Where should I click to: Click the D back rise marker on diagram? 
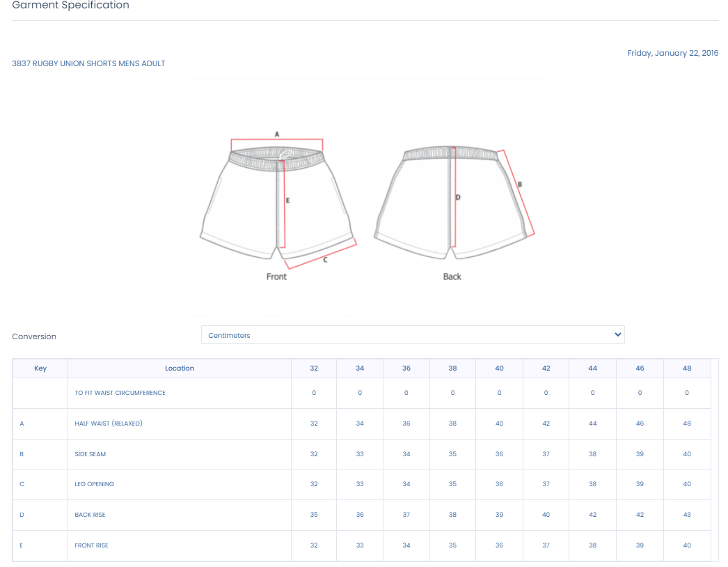(x=458, y=197)
